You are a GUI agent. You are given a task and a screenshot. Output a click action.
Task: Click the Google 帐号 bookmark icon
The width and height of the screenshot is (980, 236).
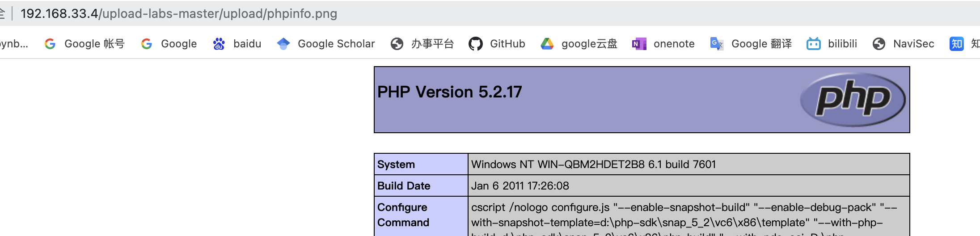coord(50,44)
